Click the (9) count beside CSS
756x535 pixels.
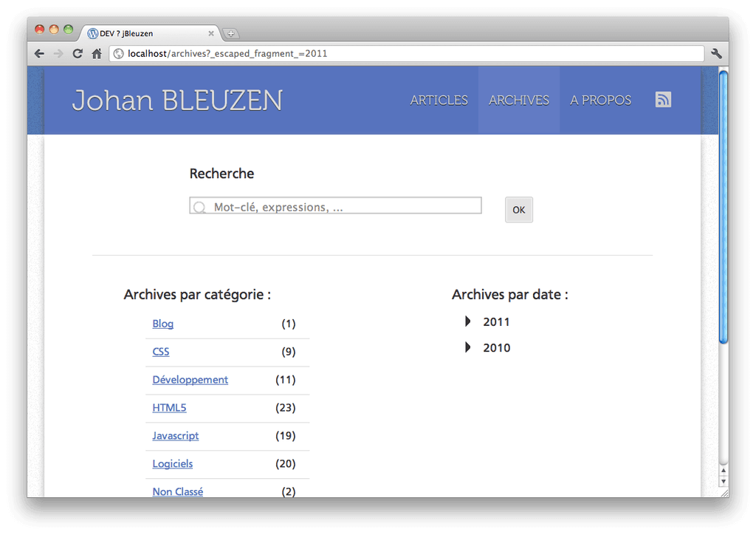(x=289, y=352)
